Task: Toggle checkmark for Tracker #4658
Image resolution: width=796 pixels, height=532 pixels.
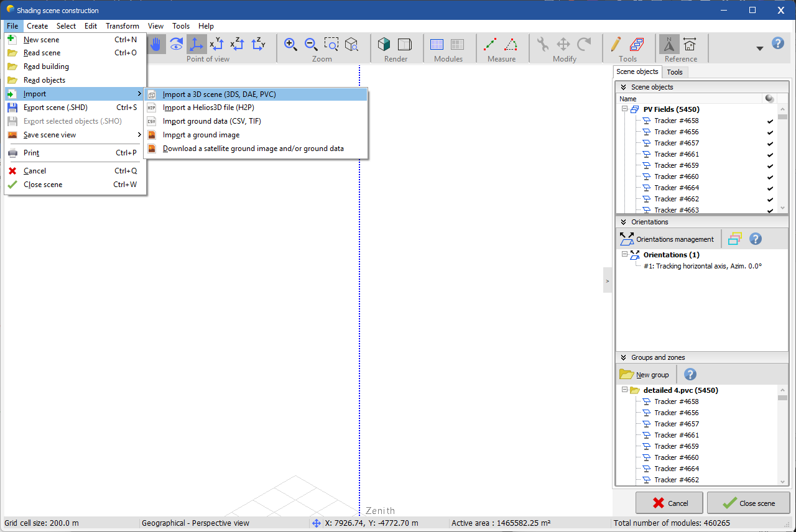Action: (x=770, y=121)
